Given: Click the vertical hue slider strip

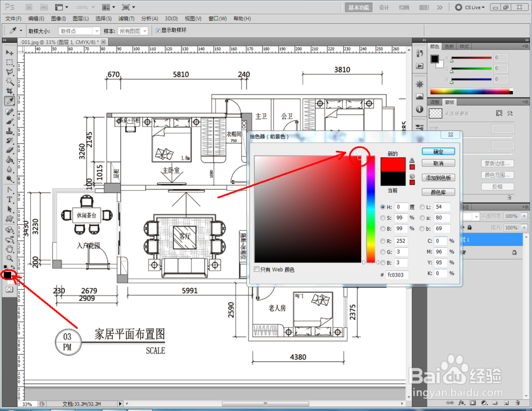Looking at the screenshot, I should pos(370,209).
